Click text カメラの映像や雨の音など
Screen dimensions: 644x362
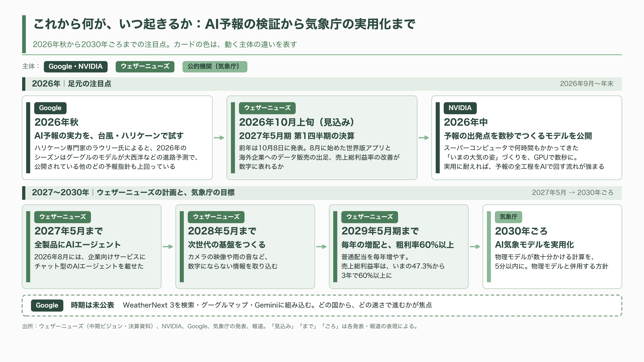click(232, 262)
